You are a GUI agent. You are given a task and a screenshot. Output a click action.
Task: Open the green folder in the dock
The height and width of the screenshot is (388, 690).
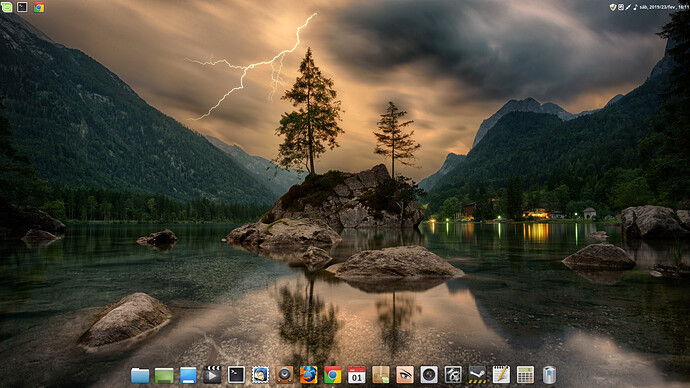click(164, 375)
